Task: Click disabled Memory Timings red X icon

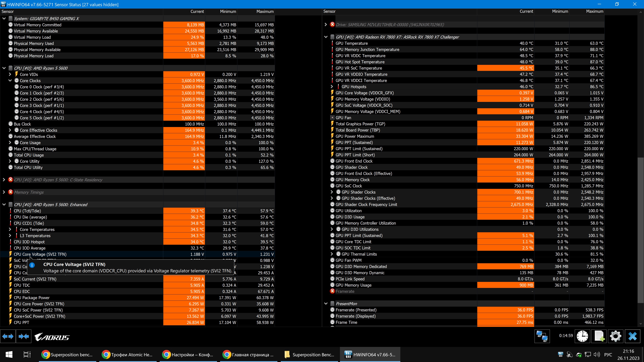Action: [11, 192]
